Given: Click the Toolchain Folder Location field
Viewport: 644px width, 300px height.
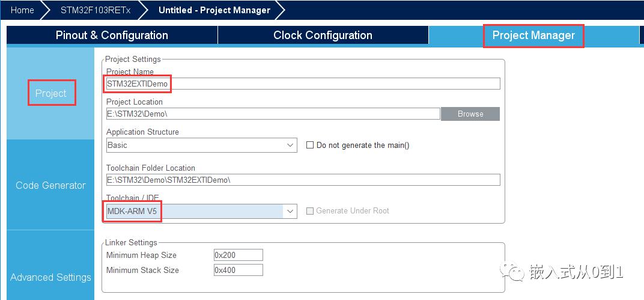Looking at the screenshot, I should coord(303,180).
